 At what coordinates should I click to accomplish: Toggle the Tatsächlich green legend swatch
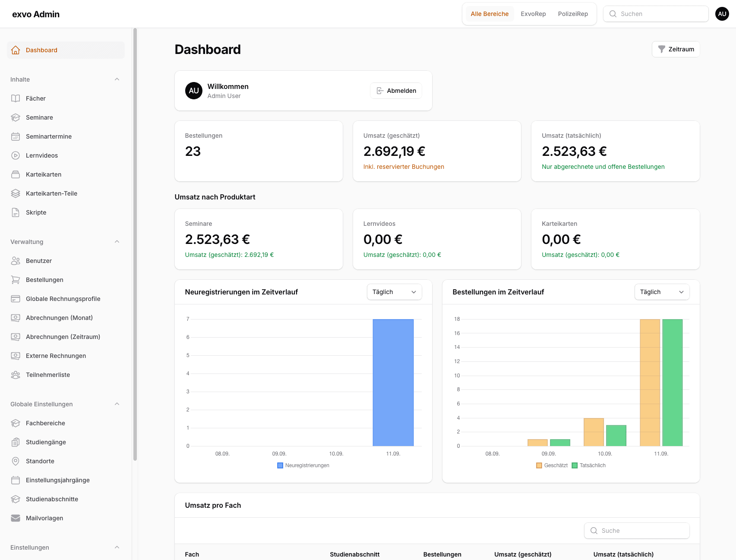(575, 465)
